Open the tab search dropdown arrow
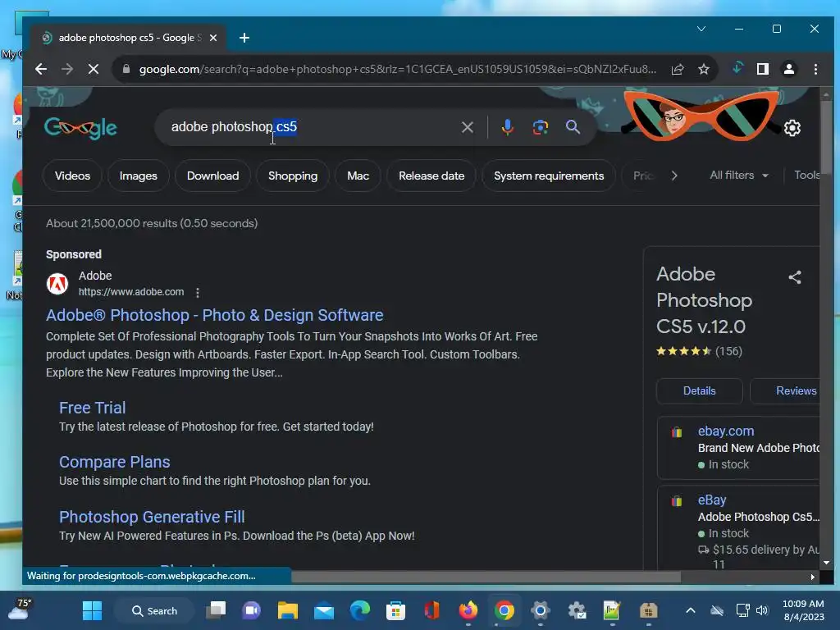The width and height of the screenshot is (840, 630). pyautogui.click(x=701, y=29)
